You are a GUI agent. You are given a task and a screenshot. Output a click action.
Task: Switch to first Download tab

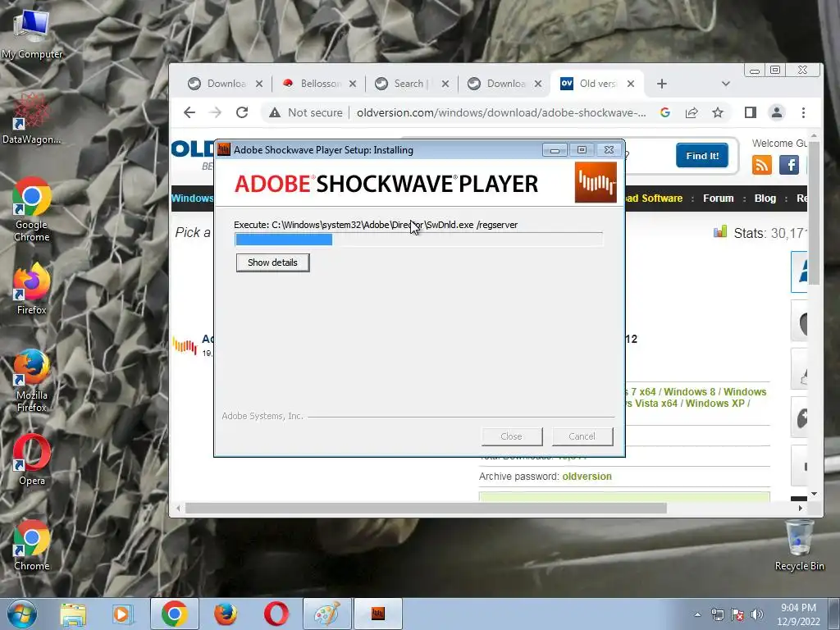point(217,84)
